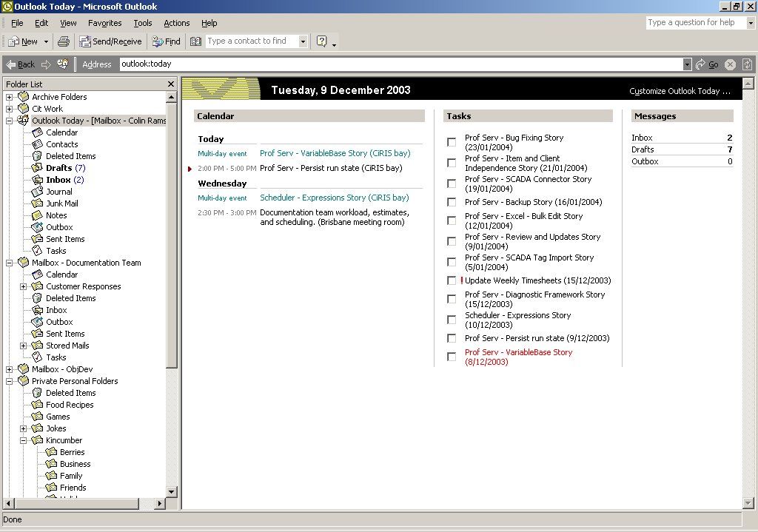Close the Folder List pane

[171, 84]
